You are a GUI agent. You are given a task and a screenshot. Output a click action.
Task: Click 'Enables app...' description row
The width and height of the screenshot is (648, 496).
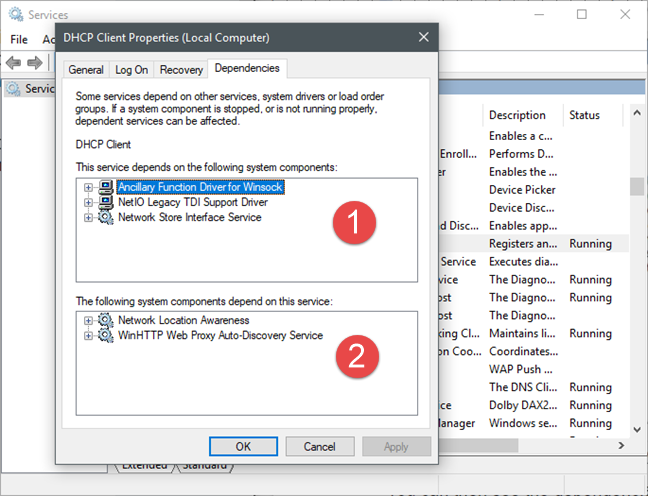pos(523,226)
